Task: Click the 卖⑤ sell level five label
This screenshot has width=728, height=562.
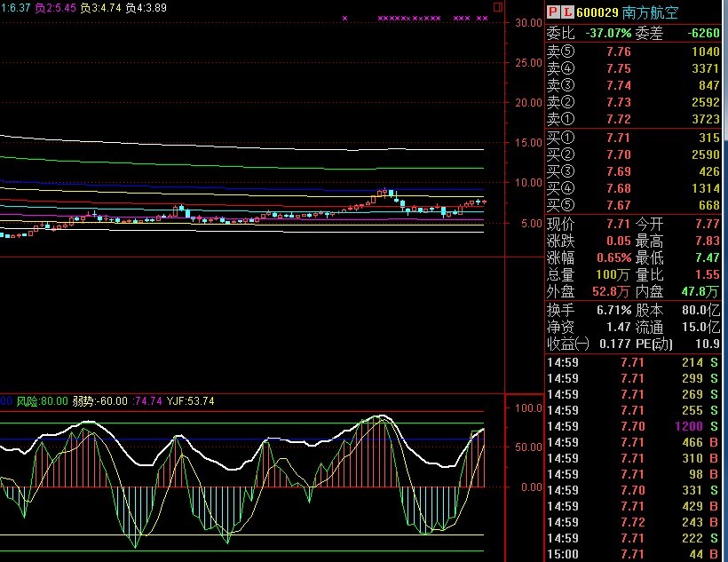Action: pyautogui.click(x=559, y=52)
